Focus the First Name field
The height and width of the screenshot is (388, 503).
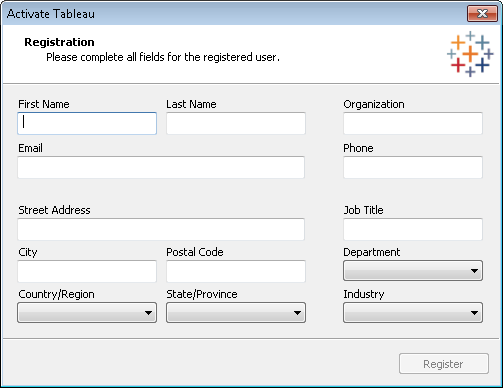[x=87, y=123]
